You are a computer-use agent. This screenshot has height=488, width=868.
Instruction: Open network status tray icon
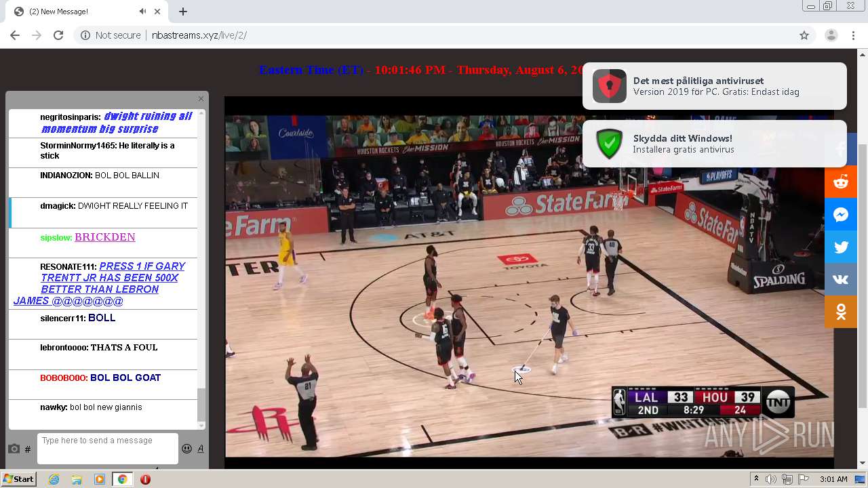(787, 479)
